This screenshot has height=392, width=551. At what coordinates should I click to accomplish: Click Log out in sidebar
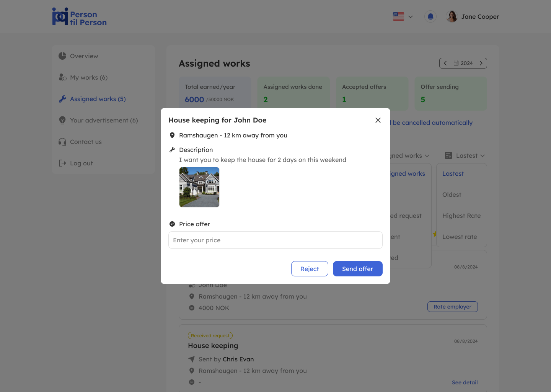click(x=81, y=163)
